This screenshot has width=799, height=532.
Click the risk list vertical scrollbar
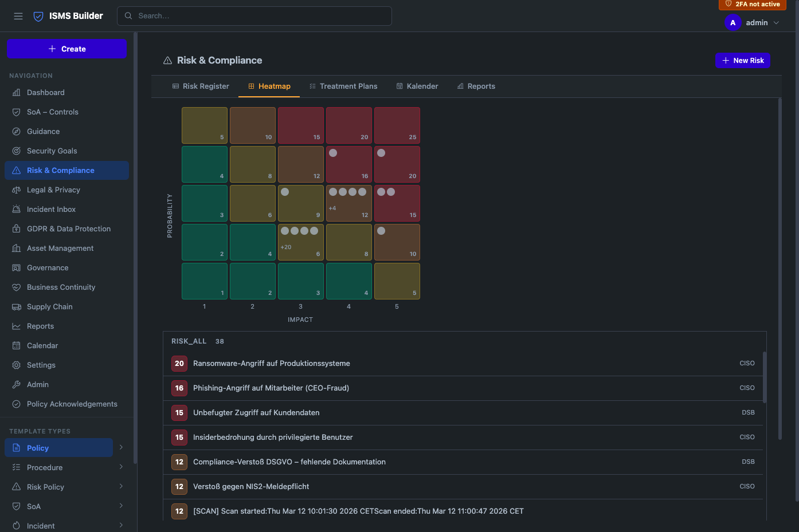tap(765, 377)
